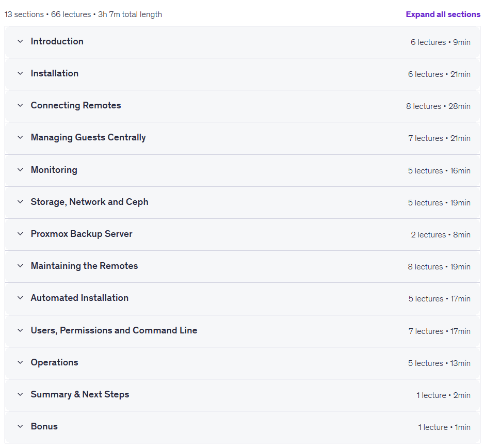Expand the Summary & Next Steps chevron
Screen dimensions: 484x448
click(20, 394)
